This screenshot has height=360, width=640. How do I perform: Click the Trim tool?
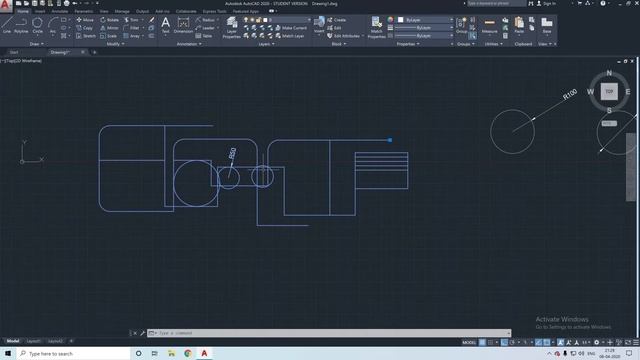[x=131, y=20]
